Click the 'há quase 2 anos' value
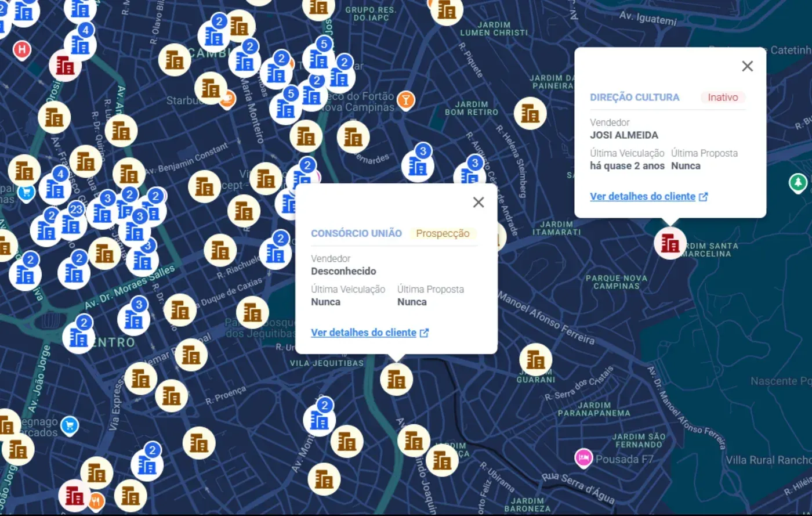Viewport: 812px width, 516px height. pos(627,165)
